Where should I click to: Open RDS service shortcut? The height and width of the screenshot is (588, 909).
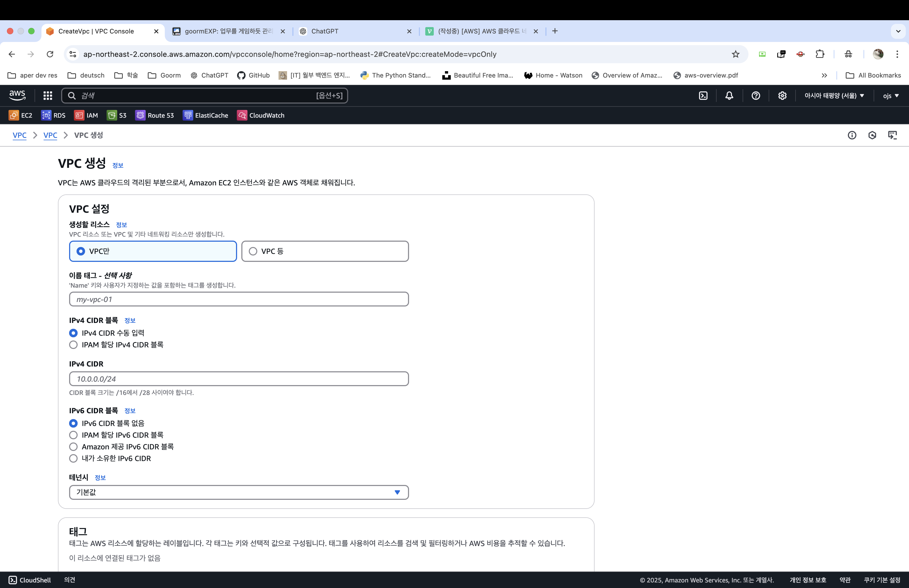[53, 115]
